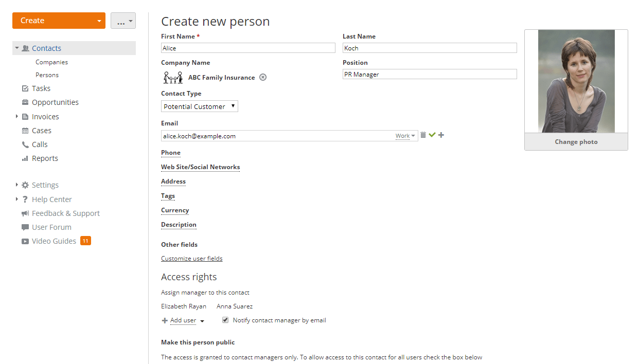
Task: Uncheck Notify contact manager by email
Action: click(x=225, y=320)
